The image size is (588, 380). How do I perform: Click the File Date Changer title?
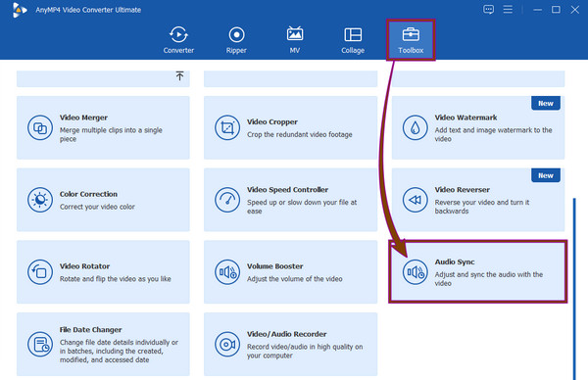pos(90,330)
